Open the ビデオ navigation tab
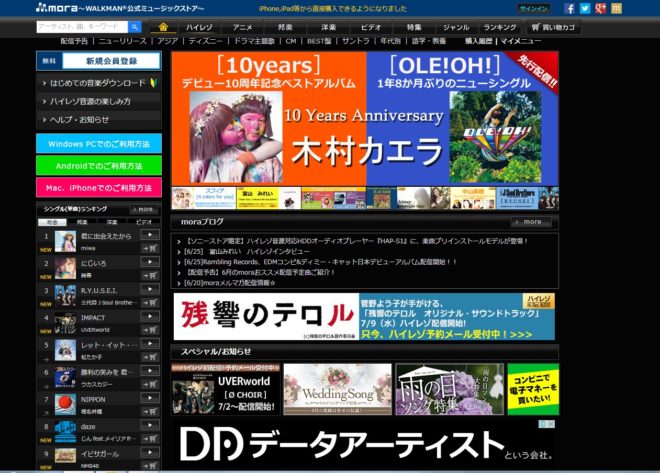The height and width of the screenshot is (473, 660). point(371,27)
